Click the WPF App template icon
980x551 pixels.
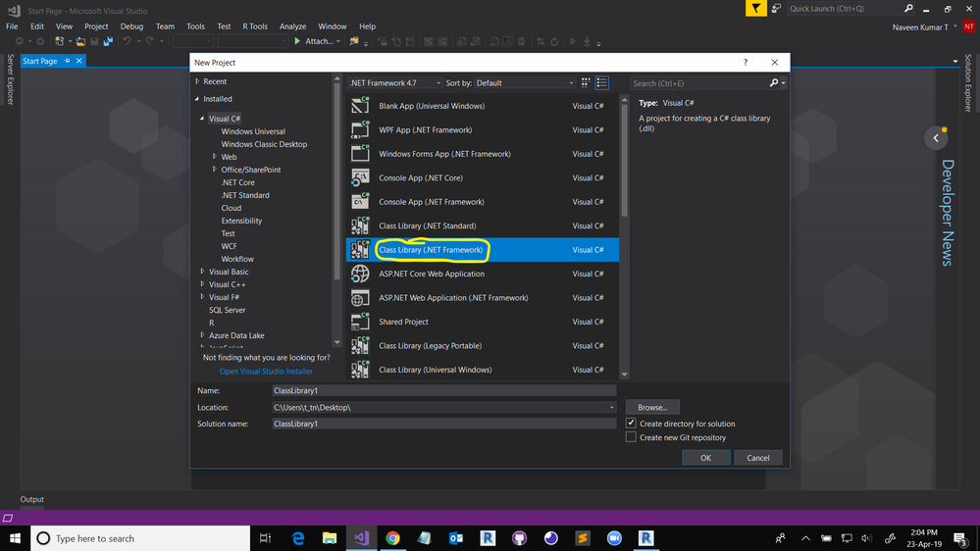(360, 130)
